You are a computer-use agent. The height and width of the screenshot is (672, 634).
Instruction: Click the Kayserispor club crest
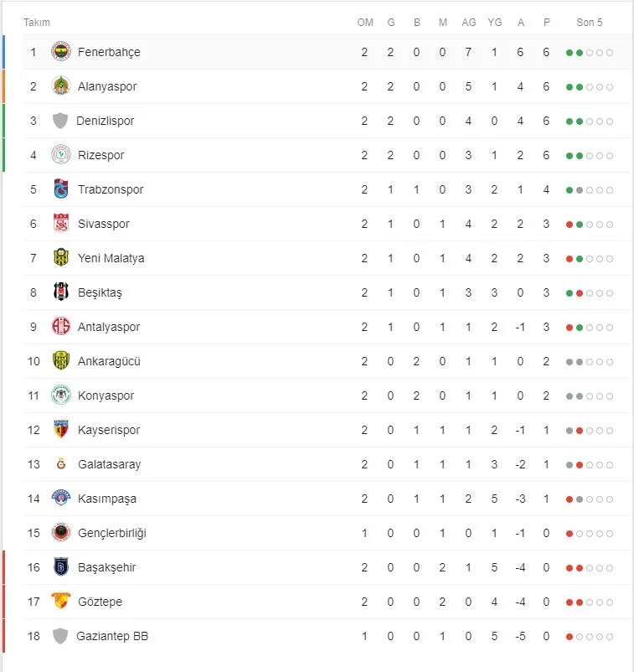click(x=61, y=430)
